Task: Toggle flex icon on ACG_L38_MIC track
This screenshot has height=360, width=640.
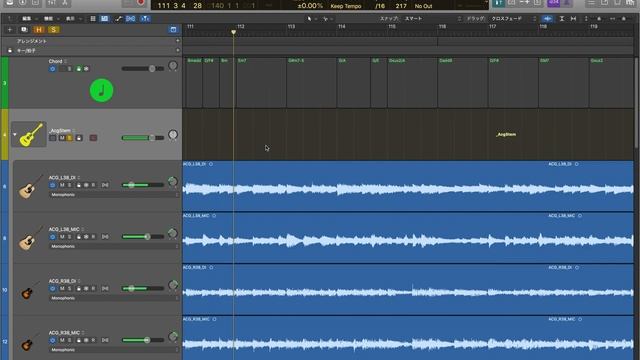Action: point(105,237)
